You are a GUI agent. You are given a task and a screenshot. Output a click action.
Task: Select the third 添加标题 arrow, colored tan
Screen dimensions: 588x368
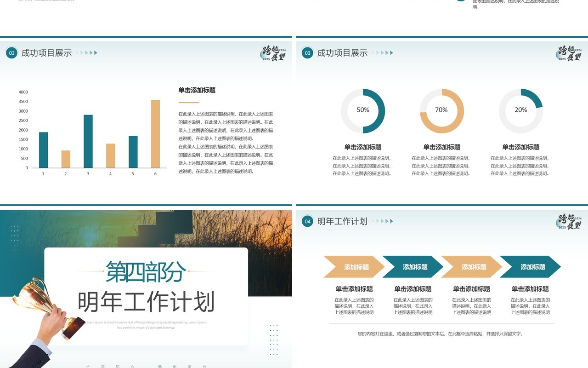(x=472, y=267)
